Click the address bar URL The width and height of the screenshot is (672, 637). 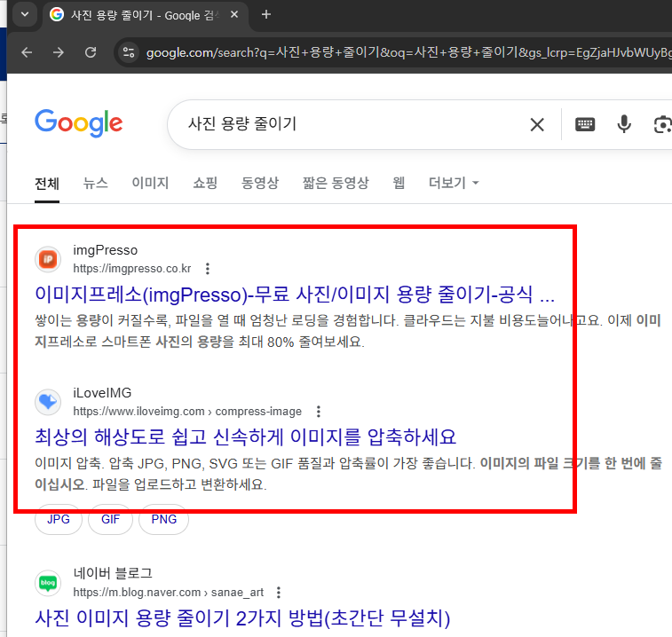[x=407, y=52]
